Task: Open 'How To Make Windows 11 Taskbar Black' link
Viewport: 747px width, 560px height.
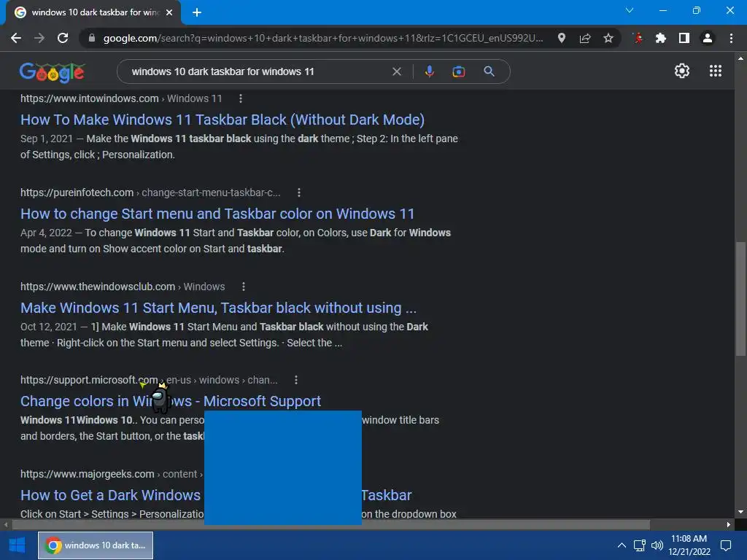Action: pos(222,120)
